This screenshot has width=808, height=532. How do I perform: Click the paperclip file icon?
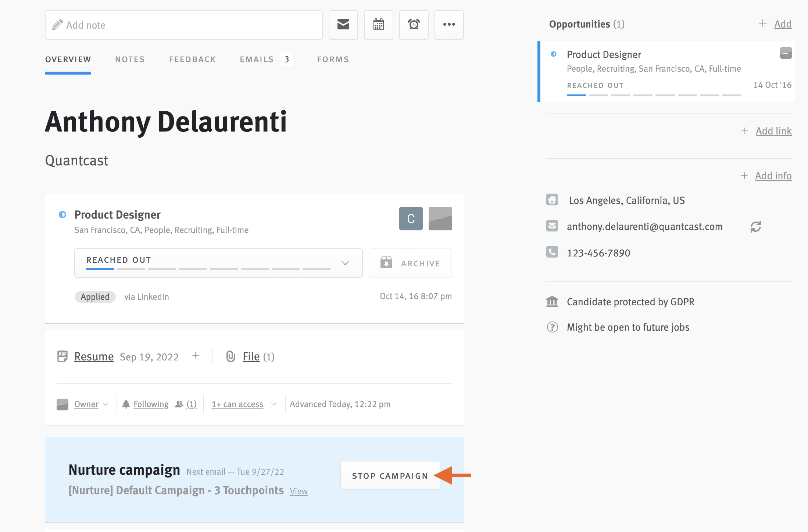(x=230, y=356)
